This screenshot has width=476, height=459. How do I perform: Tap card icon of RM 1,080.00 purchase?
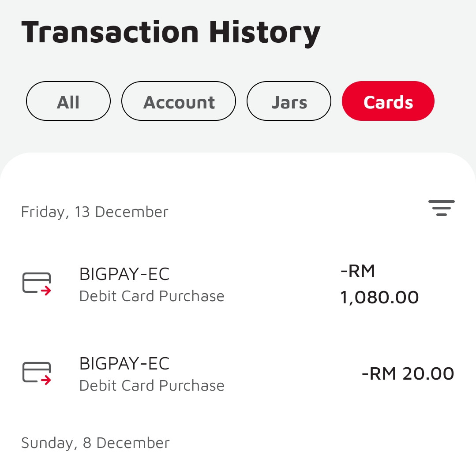pos(37,284)
